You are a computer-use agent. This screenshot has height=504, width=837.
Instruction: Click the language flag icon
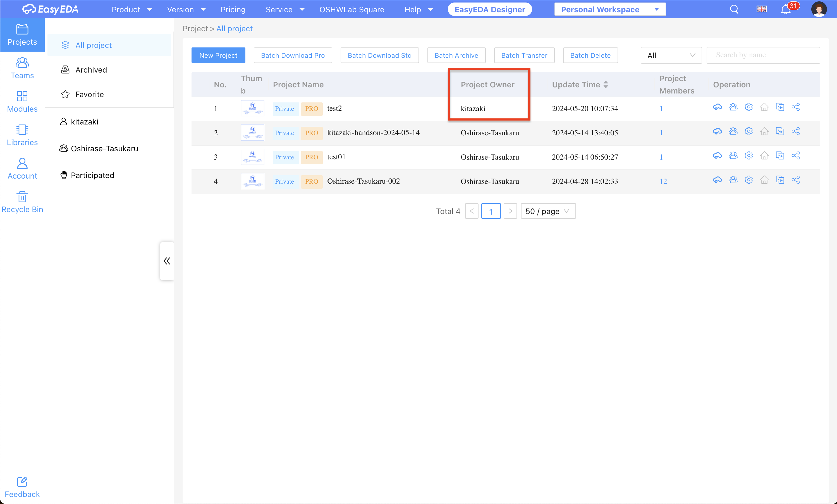pyautogui.click(x=761, y=9)
